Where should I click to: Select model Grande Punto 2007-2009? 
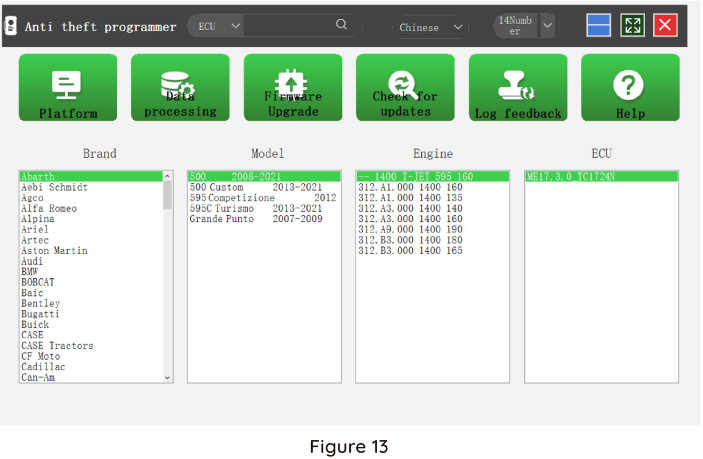point(264,219)
